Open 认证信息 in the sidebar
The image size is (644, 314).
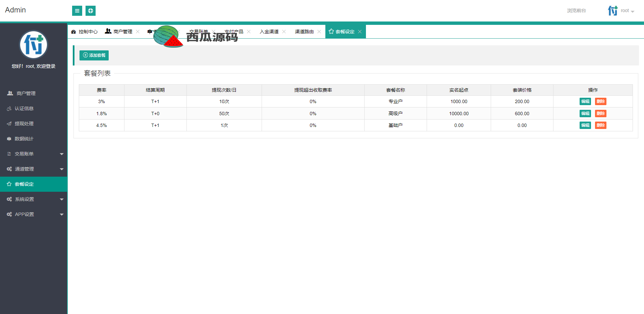pyautogui.click(x=34, y=108)
